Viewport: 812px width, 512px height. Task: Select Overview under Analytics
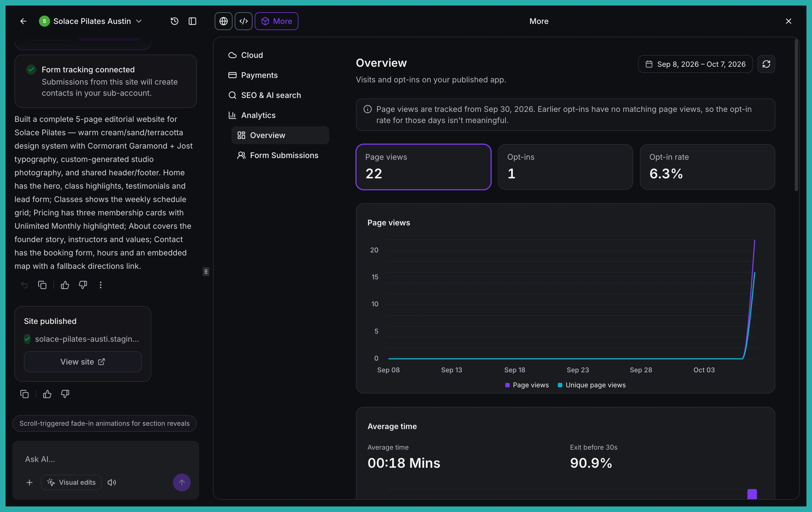point(280,135)
